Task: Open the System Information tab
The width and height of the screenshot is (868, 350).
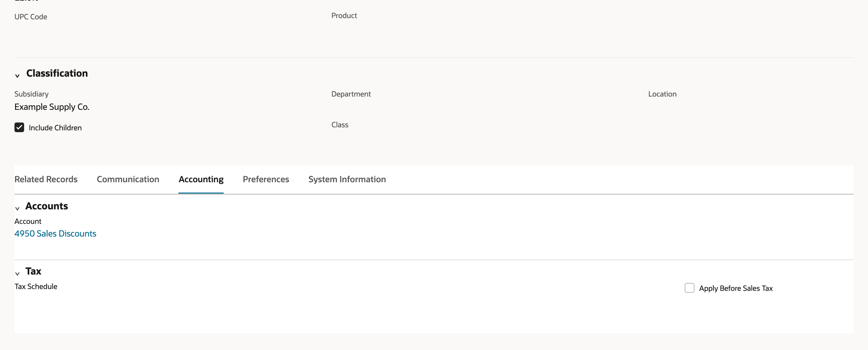Action: [347, 180]
